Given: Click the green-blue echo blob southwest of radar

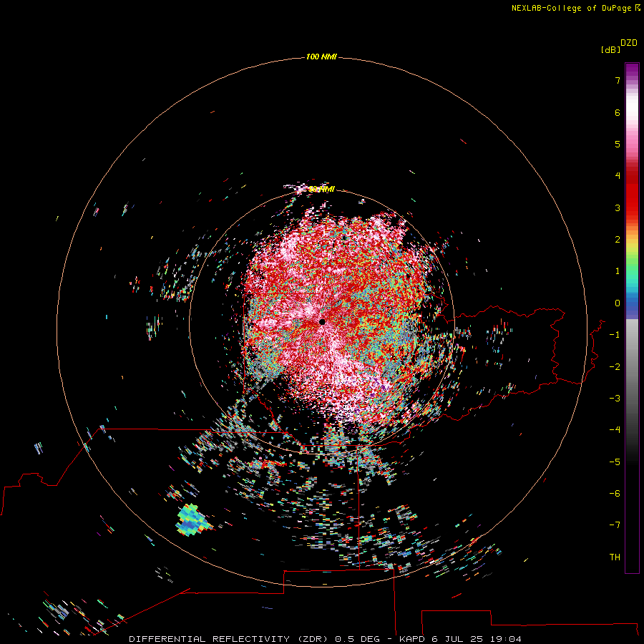Looking at the screenshot, I should (192, 520).
